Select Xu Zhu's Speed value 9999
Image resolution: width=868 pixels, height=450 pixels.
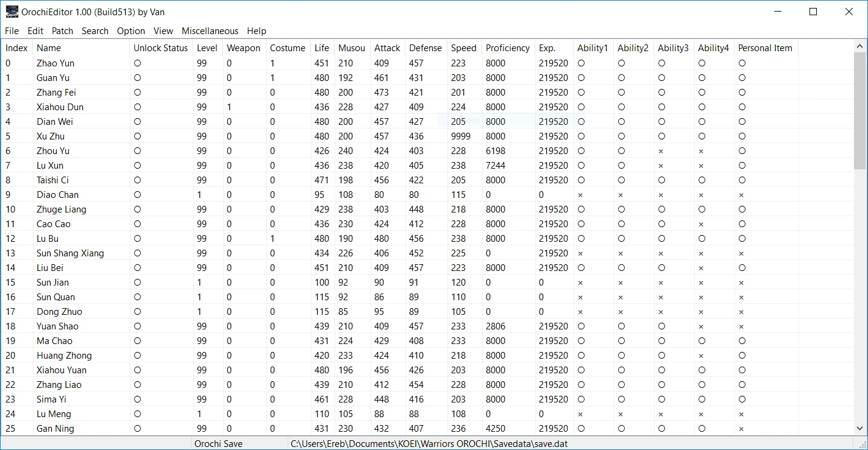pos(461,136)
